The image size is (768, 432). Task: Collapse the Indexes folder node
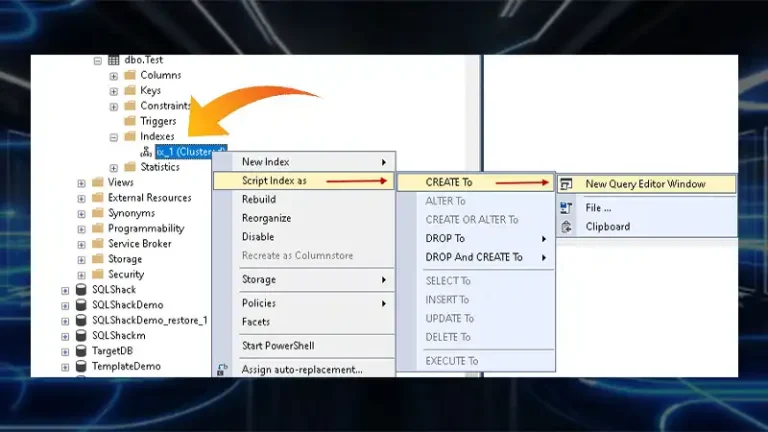(114, 137)
